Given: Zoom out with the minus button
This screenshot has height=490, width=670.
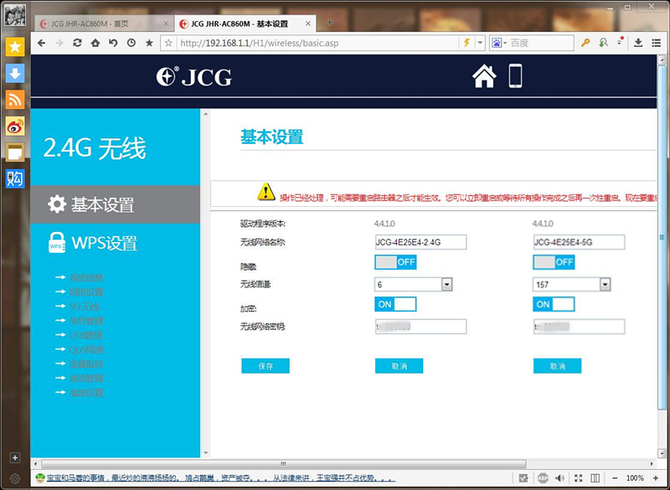Looking at the screenshot, I should point(615,478).
